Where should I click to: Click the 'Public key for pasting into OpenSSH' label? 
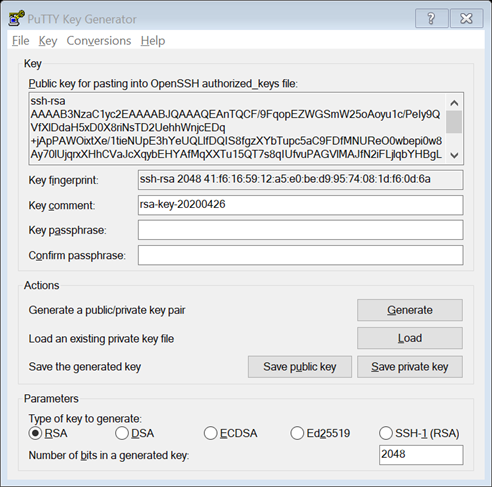pos(163,83)
